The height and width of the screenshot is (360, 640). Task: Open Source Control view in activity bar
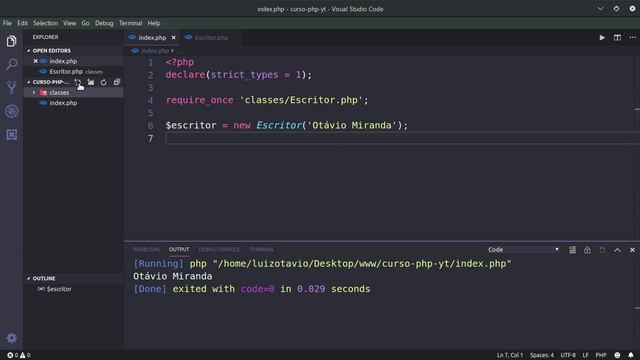pos(11,87)
